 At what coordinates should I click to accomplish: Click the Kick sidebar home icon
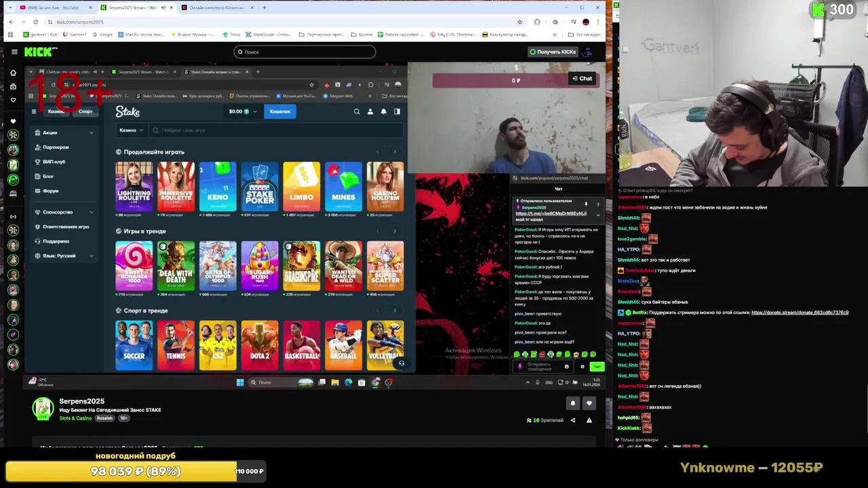coord(13,73)
